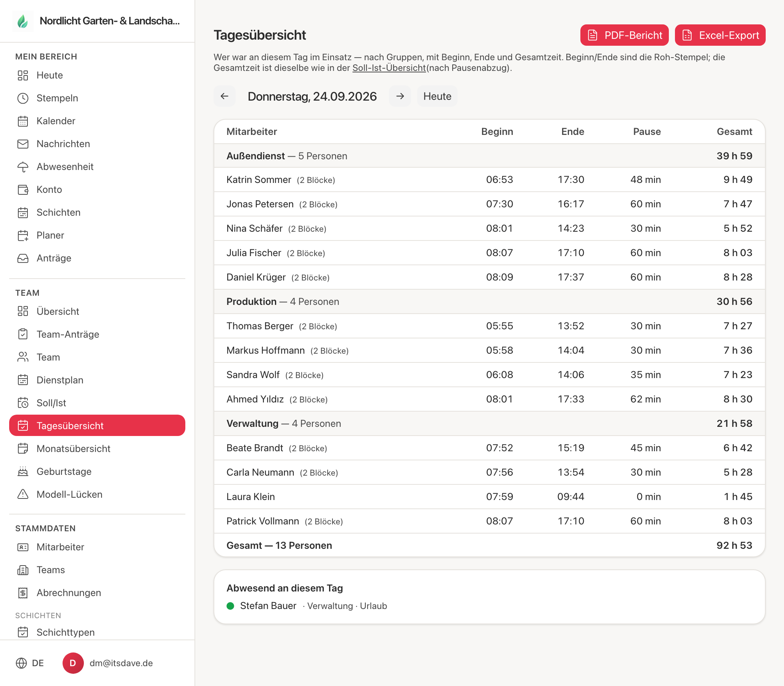Open Team Übersicht menu item

point(97,311)
